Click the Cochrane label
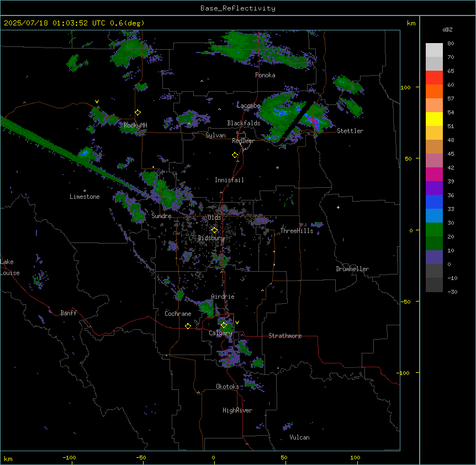476x465 pixels. 178,314
